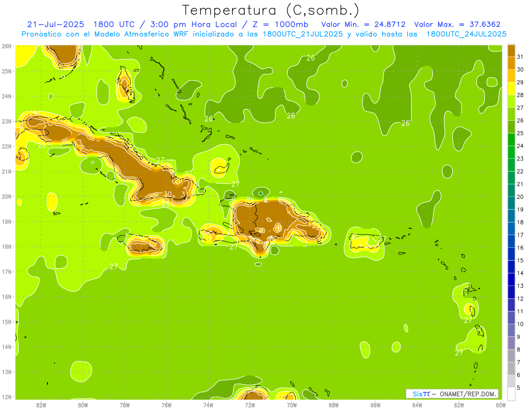Click colorbar legend value '21'
532x411 pixels.
[520, 184]
